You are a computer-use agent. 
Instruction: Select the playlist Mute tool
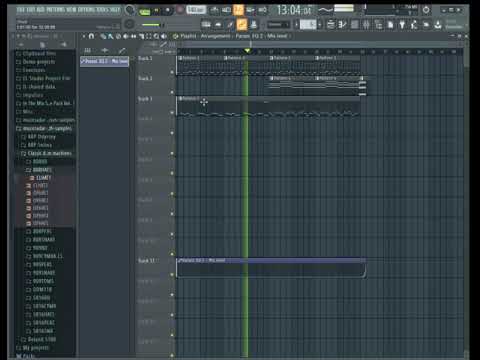pos(126,36)
